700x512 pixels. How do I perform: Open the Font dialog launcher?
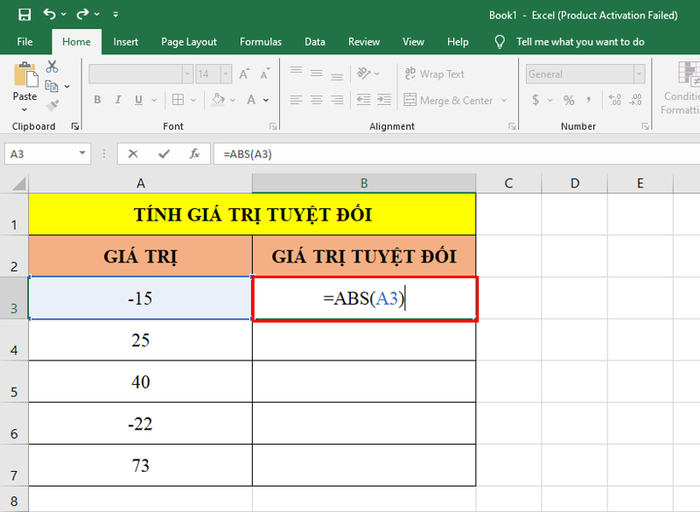tap(273, 127)
